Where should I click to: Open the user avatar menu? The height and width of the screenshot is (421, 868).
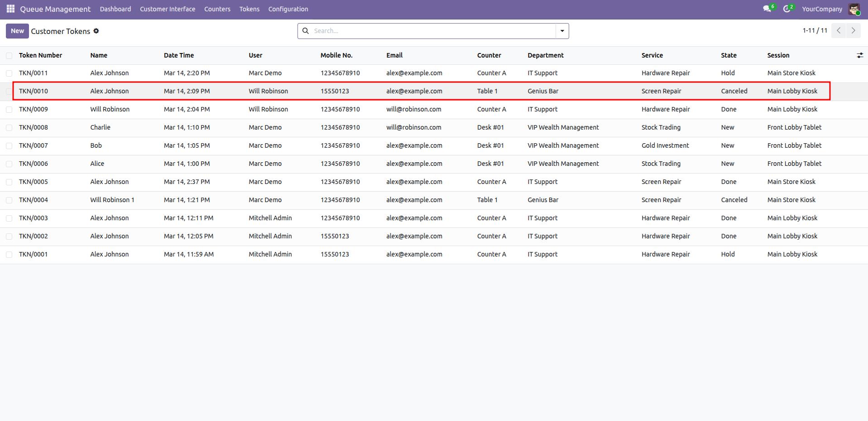coord(854,9)
